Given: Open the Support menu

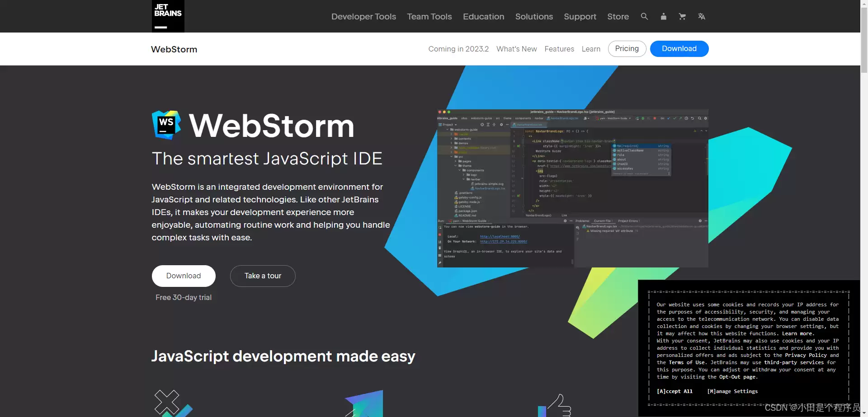Looking at the screenshot, I should [x=580, y=16].
